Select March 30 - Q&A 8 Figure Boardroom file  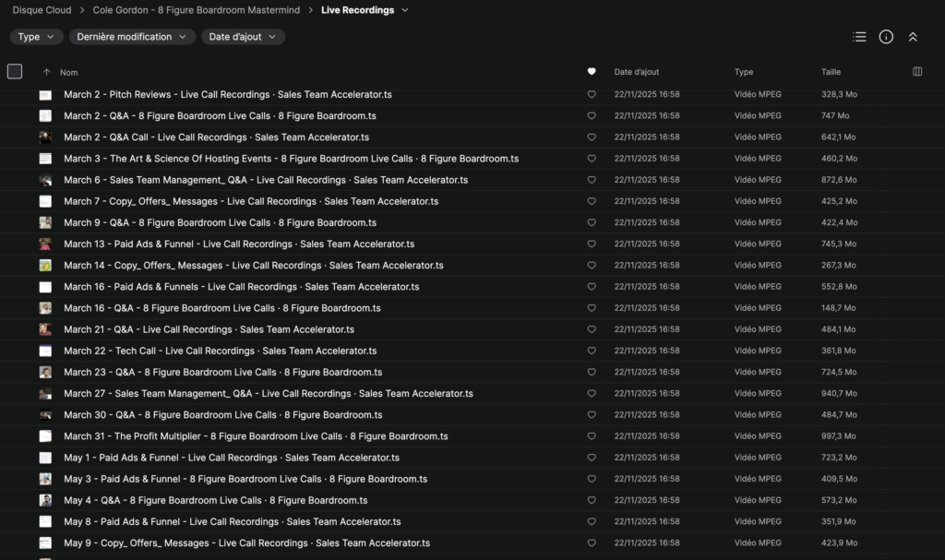[222, 415]
